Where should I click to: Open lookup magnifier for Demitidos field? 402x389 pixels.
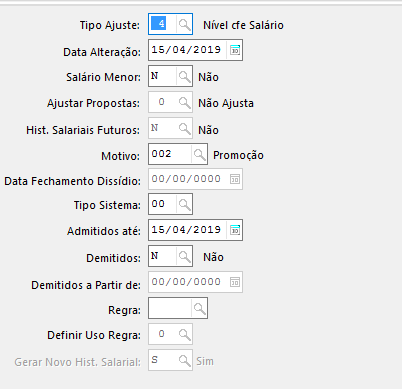click(x=184, y=256)
